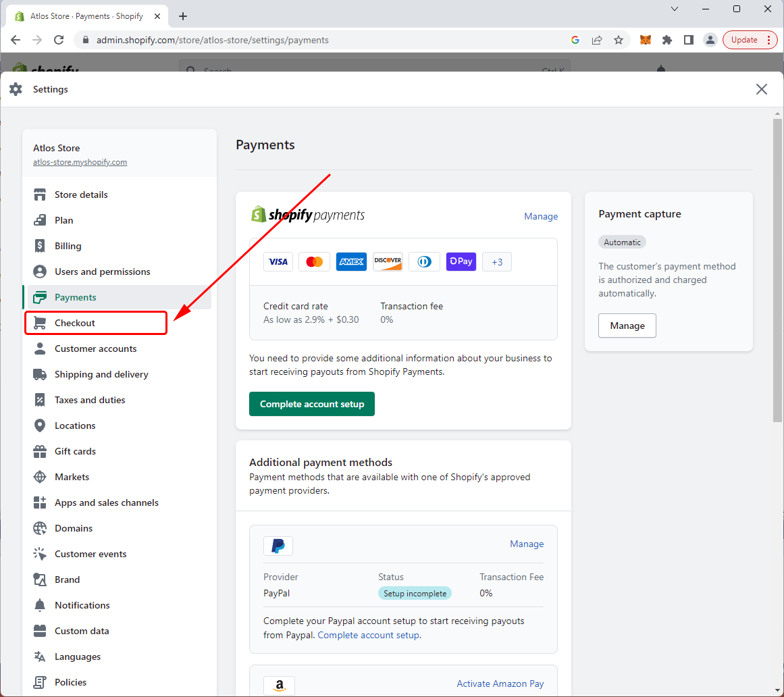
Task: Click the Taxes and duties percent icon
Action: (x=39, y=400)
